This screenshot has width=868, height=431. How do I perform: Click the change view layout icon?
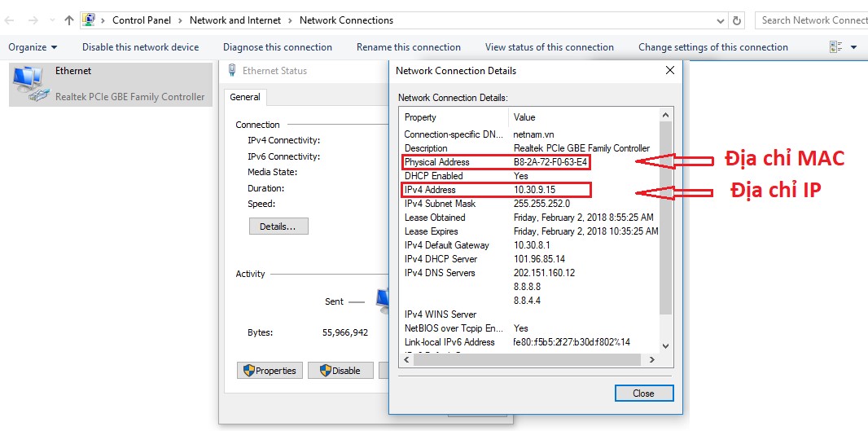coord(835,47)
